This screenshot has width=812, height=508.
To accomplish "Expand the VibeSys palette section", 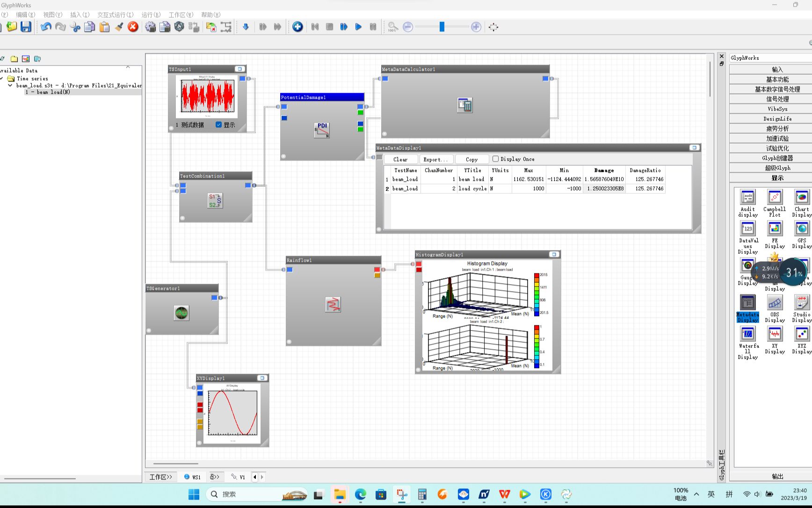I will click(x=777, y=109).
